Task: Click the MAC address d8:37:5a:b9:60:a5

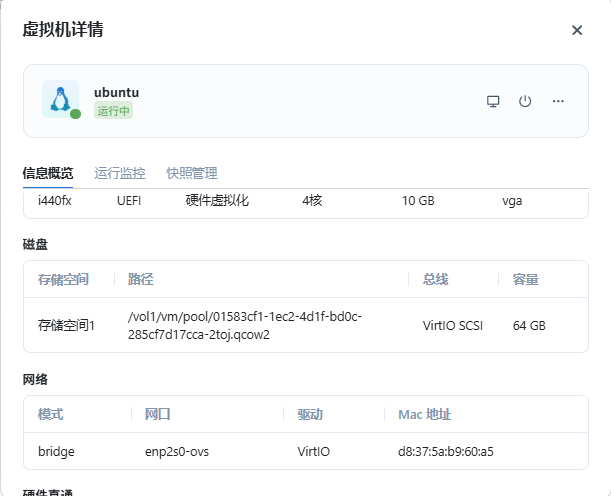Action: tap(446, 452)
